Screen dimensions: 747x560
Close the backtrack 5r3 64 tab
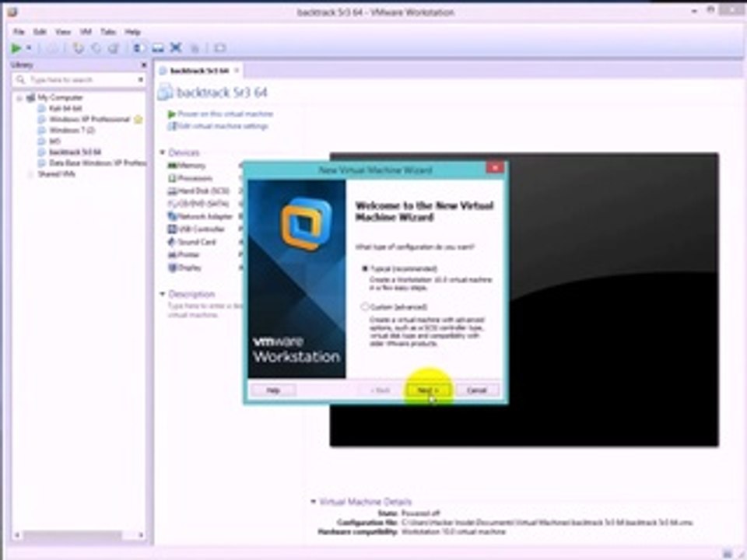coord(237,71)
